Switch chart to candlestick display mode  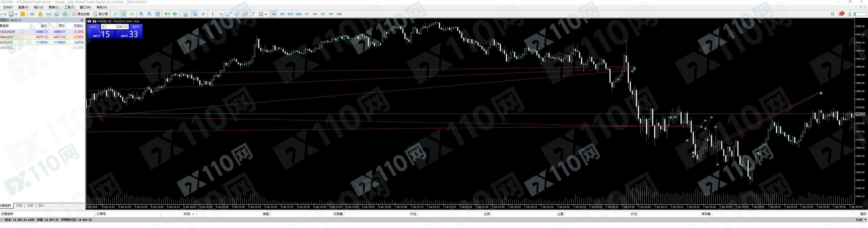(124, 14)
